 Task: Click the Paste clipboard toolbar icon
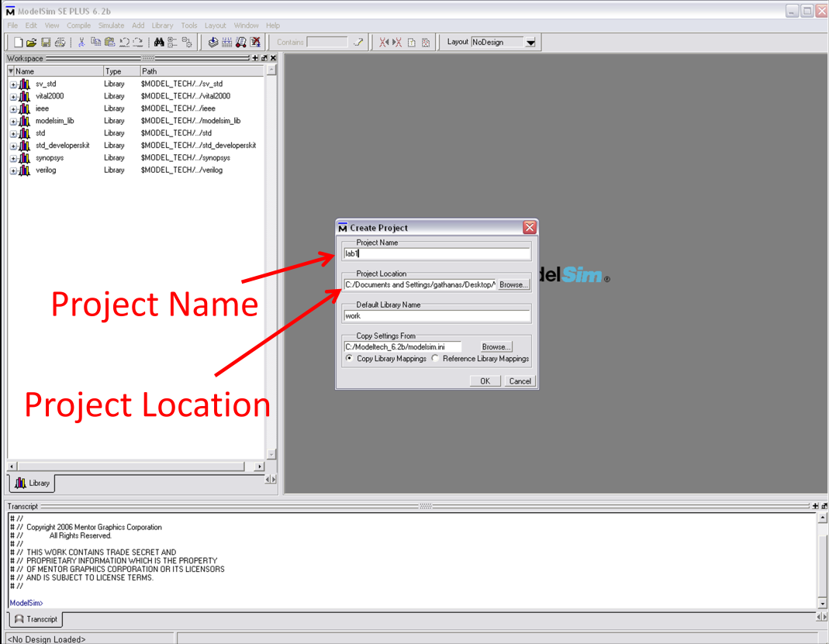point(110,43)
